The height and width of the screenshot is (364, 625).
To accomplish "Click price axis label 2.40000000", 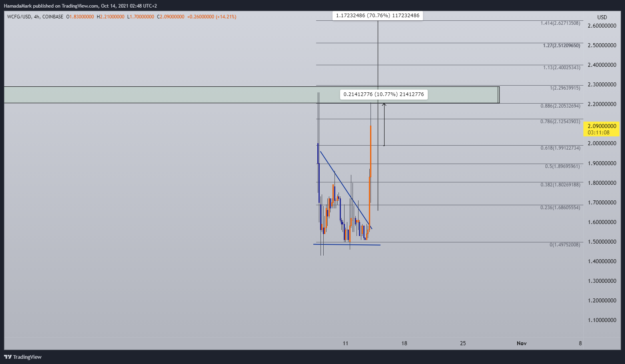I will (x=602, y=65).
